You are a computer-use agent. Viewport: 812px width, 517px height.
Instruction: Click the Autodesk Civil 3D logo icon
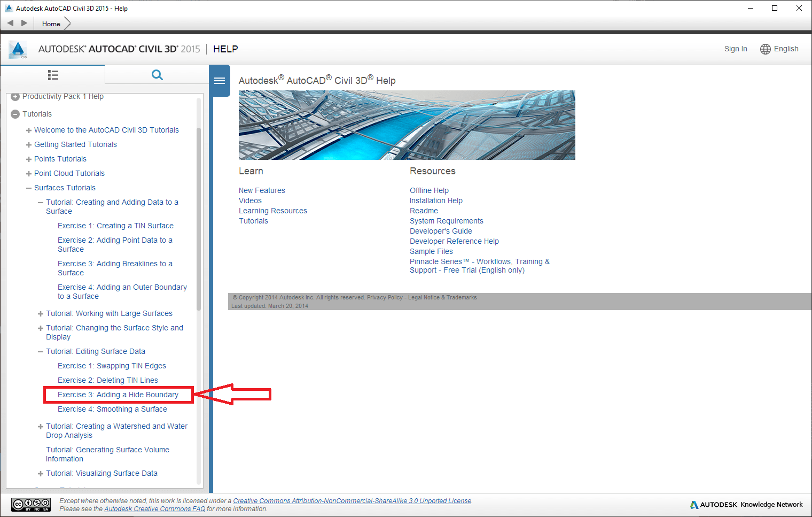coord(18,50)
